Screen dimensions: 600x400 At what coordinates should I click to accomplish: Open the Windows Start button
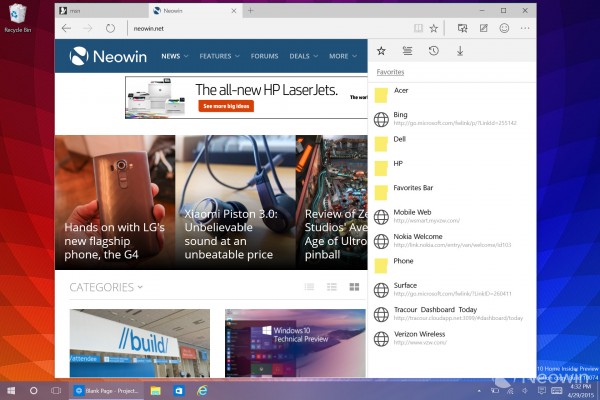point(11,389)
